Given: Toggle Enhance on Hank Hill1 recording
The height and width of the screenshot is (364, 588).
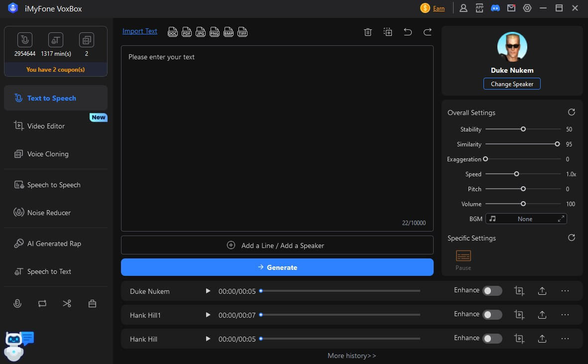Looking at the screenshot, I should pos(493,314).
